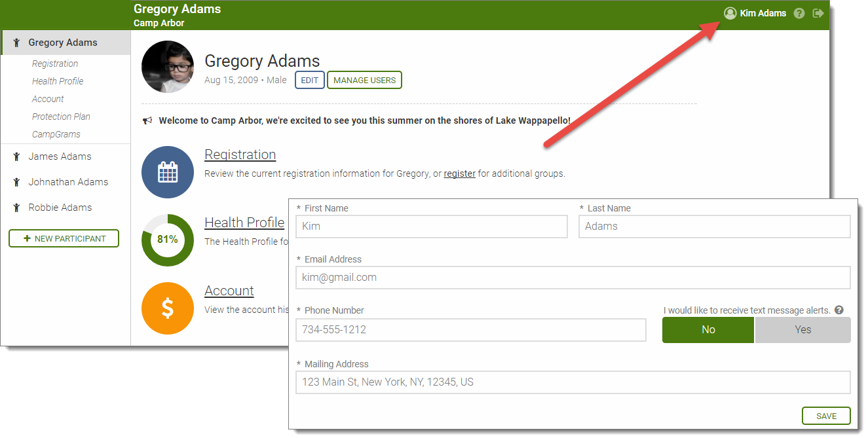This screenshot has height=438, width=868.
Task: Select No for text message alerts
Action: (x=708, y=330)
